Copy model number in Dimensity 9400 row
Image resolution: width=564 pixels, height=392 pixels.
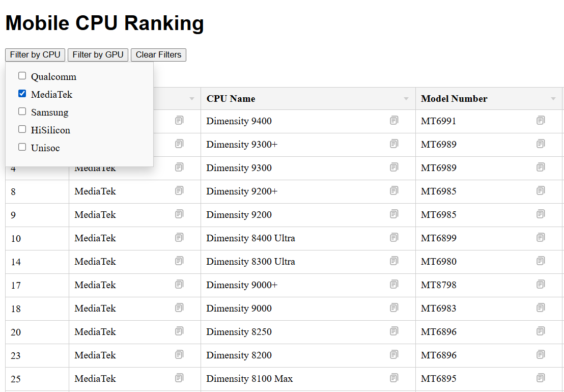click(x=540, y=121)
